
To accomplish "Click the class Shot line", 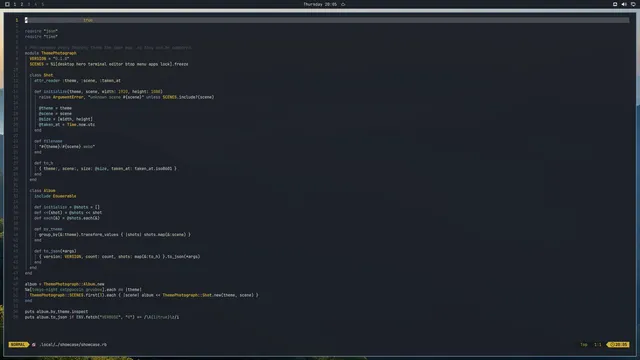I will click(41, 75).
